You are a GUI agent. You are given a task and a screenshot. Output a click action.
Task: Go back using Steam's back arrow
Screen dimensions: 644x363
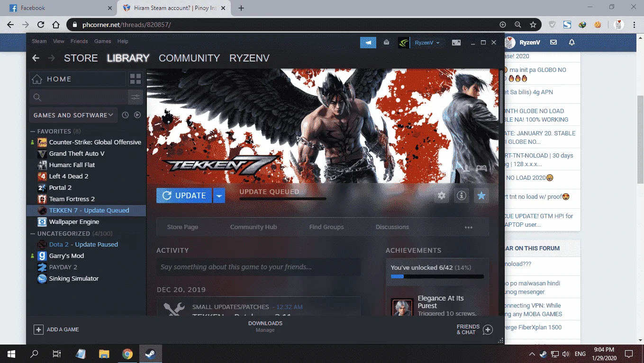36,58
